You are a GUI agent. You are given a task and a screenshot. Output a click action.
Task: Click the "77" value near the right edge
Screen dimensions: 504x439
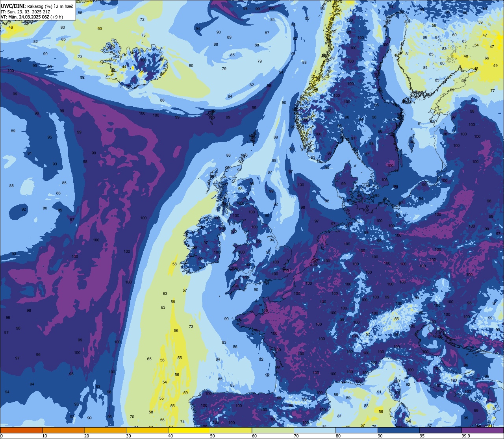(493, 91)
